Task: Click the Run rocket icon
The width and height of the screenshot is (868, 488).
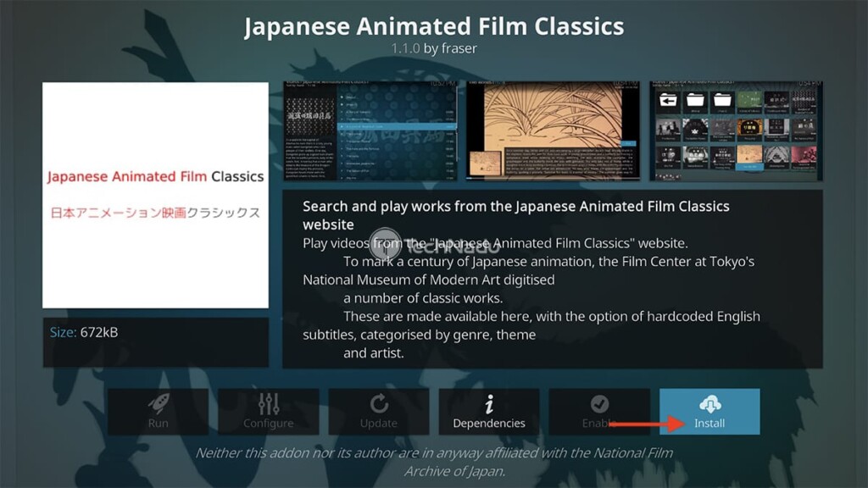Action: (159, 404)
